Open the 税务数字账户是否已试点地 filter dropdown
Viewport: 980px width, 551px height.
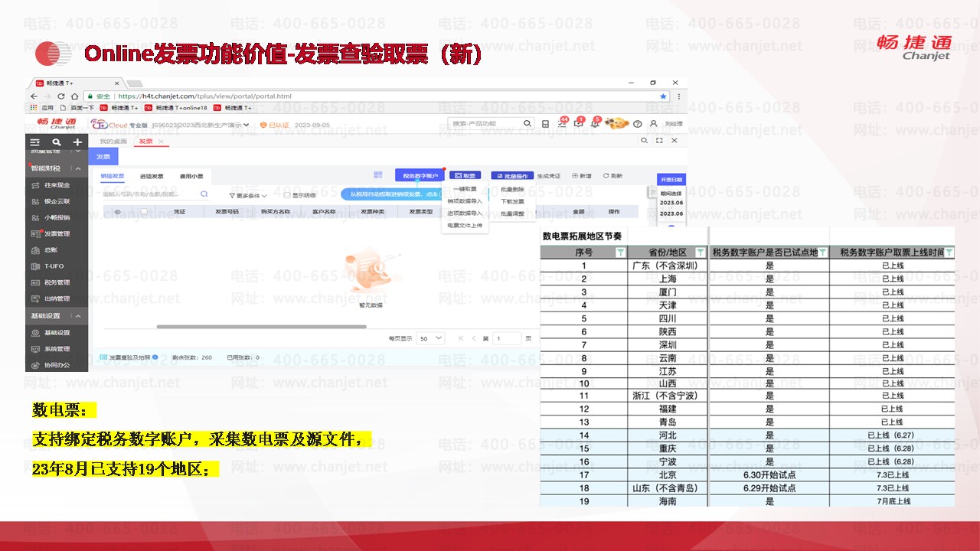(822, 252)
